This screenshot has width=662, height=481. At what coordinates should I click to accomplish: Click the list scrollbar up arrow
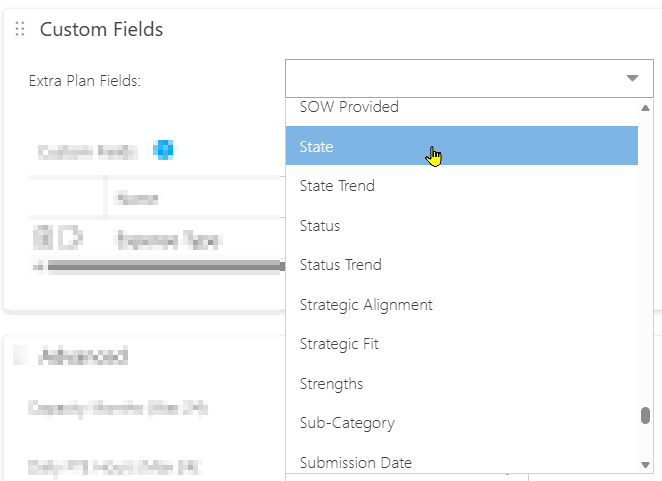pos(645,108)
